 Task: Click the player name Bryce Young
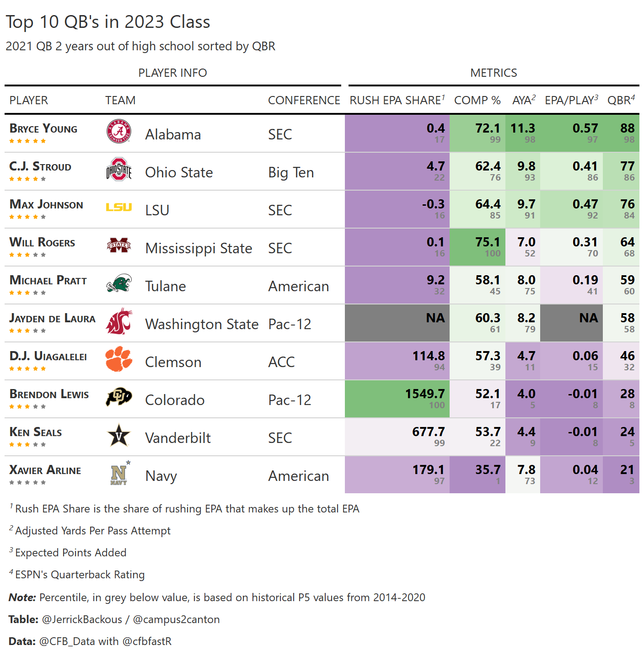click(x=43, y=128)
